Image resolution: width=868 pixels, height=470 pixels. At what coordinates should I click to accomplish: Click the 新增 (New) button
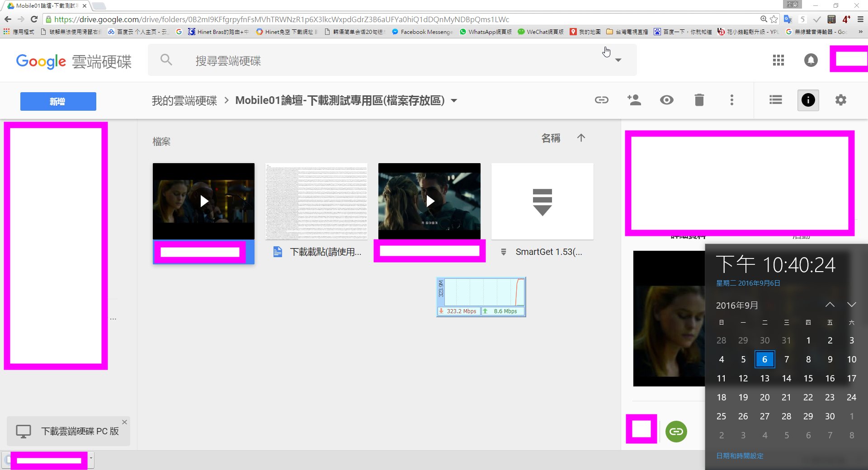58,101
